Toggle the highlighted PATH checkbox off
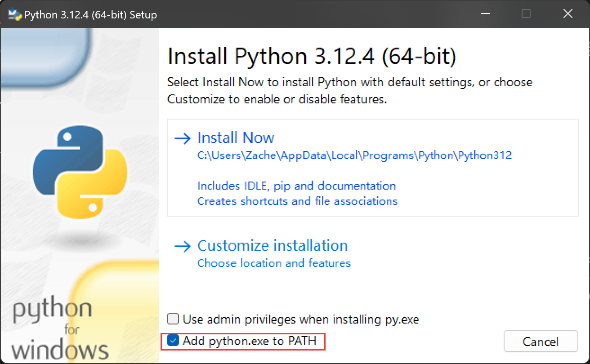 (x=173, y=342)
